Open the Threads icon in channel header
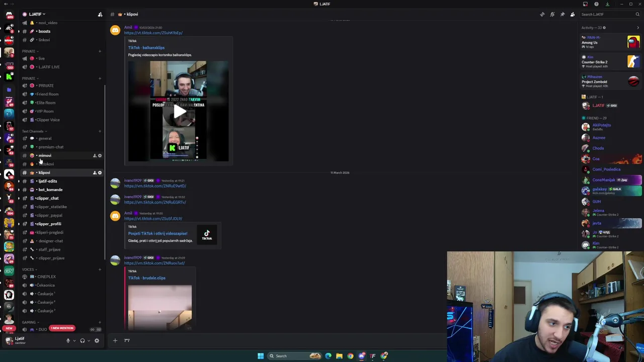 click(542, 14)
